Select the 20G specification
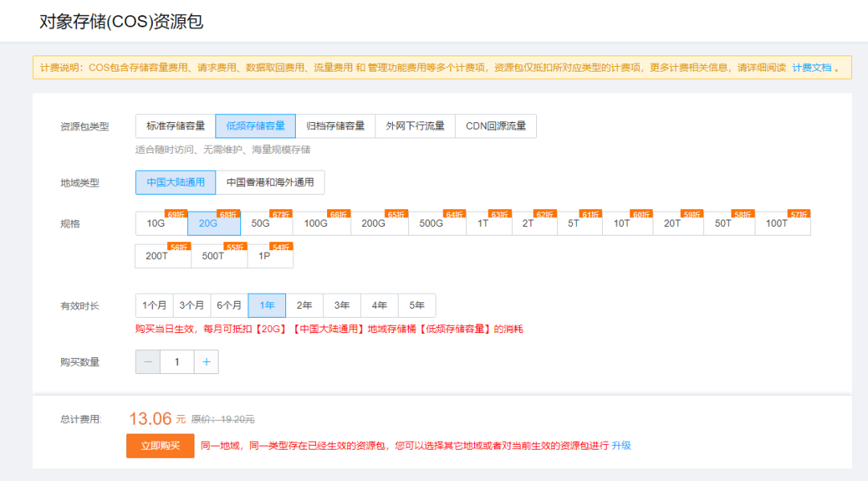 [214, 224]
